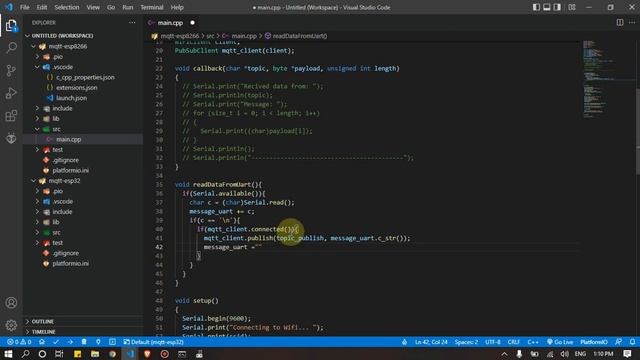Open extensions.json file
Image resolution: width=640 pixels, height=360 pixels.
(83, 88)
